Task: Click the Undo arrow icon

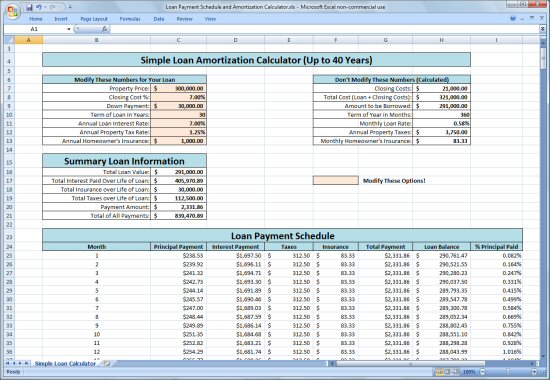Action: coord(39,7)
